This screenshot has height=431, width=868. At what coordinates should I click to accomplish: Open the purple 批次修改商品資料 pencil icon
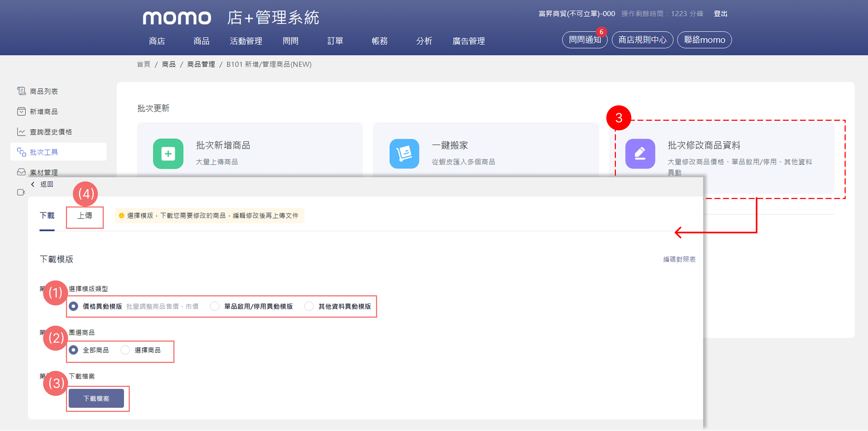[x=640, y=154]
